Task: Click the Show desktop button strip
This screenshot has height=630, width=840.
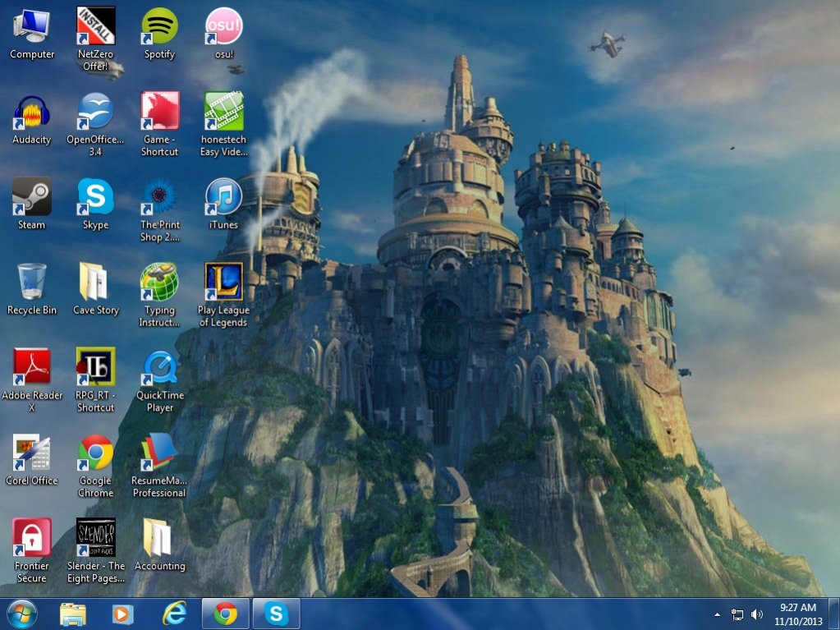Action: point(834,614)
